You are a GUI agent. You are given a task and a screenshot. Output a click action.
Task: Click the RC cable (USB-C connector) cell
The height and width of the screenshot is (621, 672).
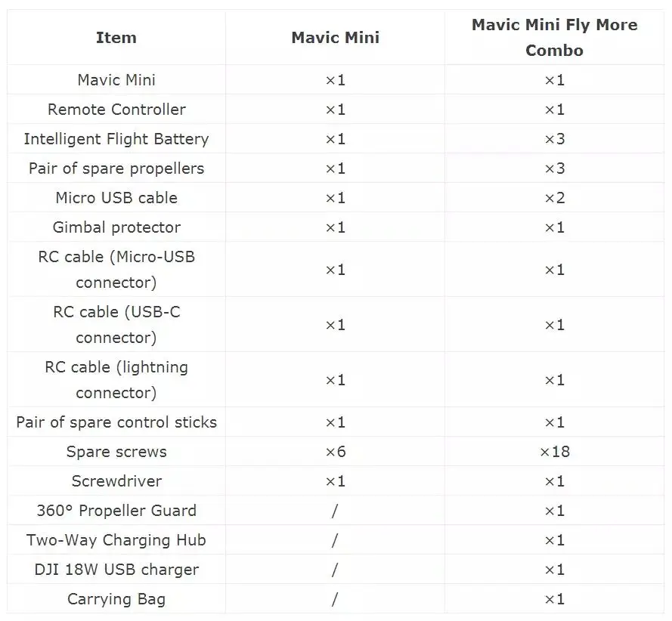click(x=116, y=325)
